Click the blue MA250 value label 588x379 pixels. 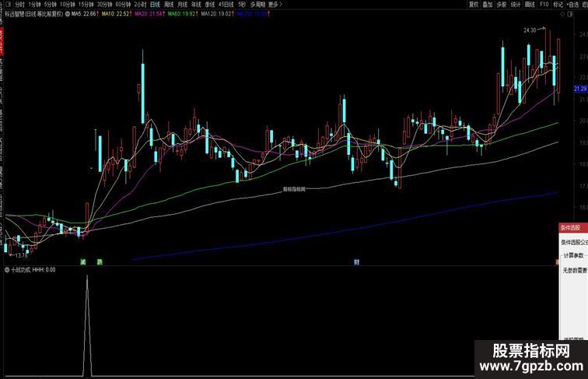click(x=252, y=14)
